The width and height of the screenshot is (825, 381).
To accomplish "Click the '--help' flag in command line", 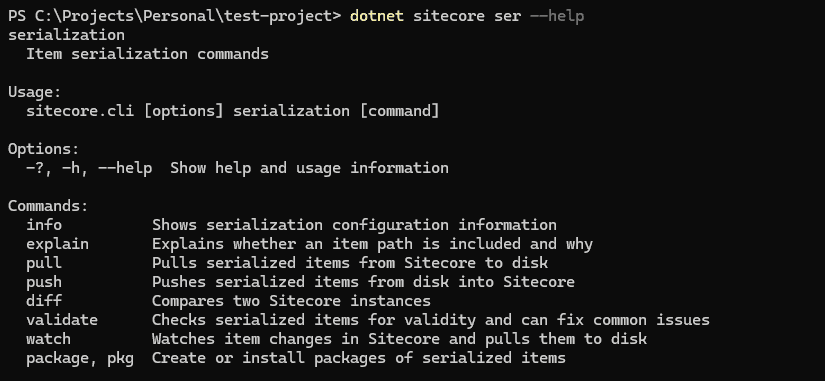I will tap(557, 16).
